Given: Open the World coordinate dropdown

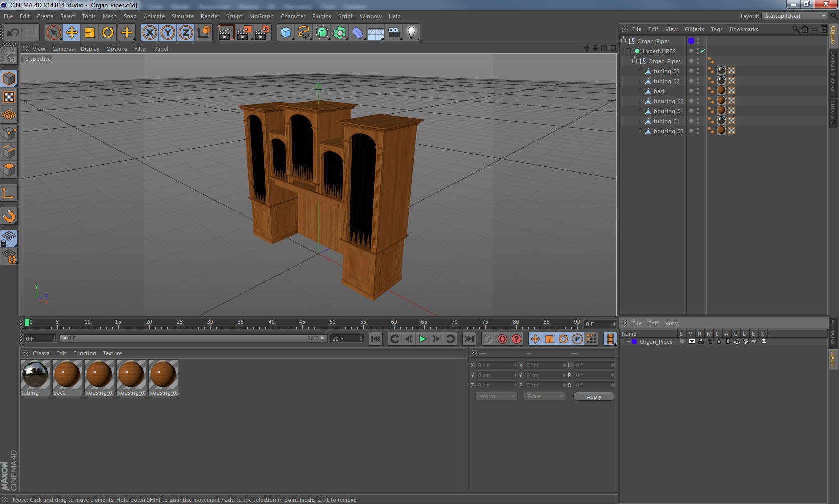Looking at the screenshot, I should [x=496, y=396].
